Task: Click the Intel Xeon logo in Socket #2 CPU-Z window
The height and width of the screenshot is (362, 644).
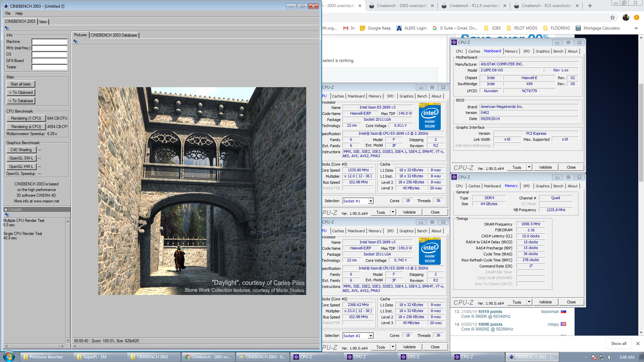Action: click(x=430, y=251)
